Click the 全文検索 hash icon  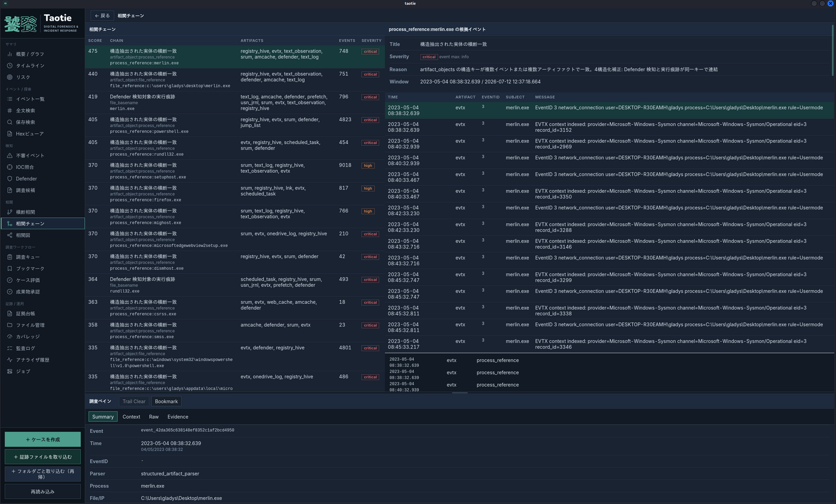coord(9,110)
